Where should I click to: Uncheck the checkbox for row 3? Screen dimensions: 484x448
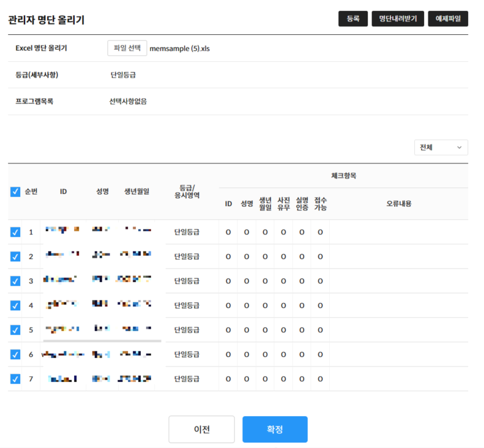15,281
